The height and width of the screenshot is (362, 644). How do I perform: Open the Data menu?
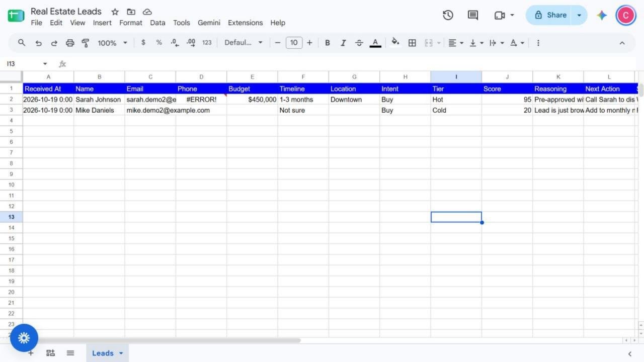point(157,23)
